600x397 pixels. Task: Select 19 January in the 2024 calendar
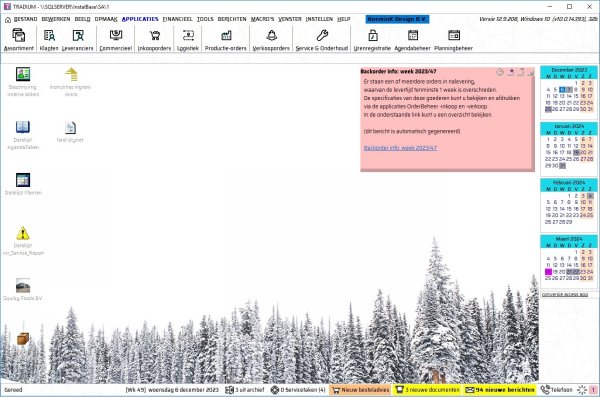(x=576, y=152)
